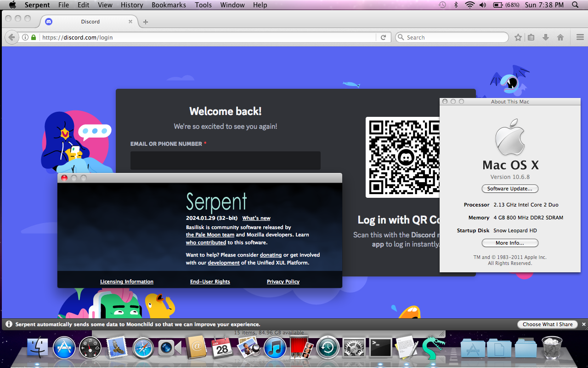Bookmark this page with the star icon

click(518, 37)
